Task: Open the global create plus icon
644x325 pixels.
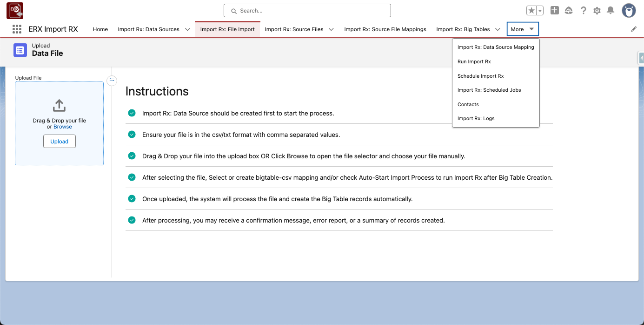Action: (x=554, y=11)
